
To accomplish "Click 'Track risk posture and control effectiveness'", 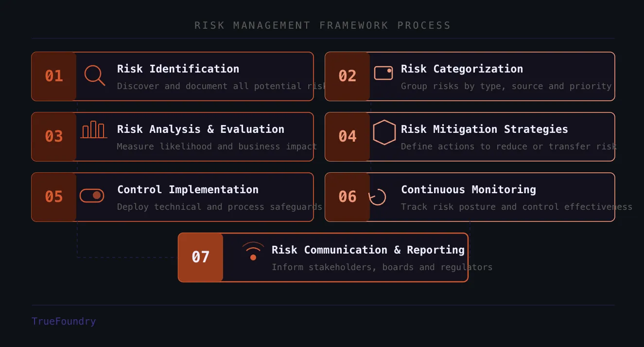I will pyautogui.click(x=517, y=207).
